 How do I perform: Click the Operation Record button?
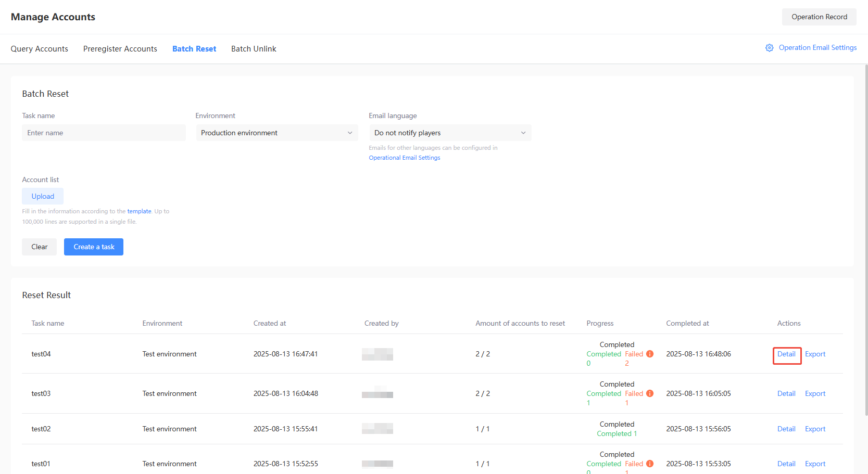[819, 17]
